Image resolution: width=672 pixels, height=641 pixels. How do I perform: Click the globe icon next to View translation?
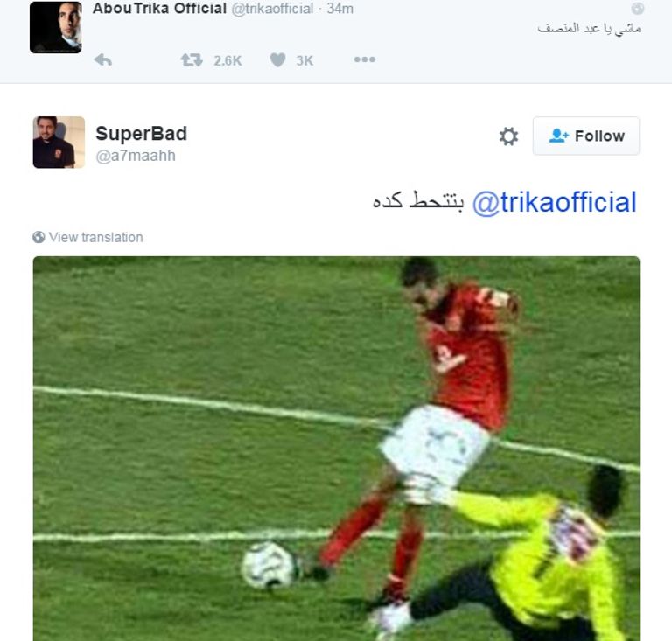tap(38, 237)
